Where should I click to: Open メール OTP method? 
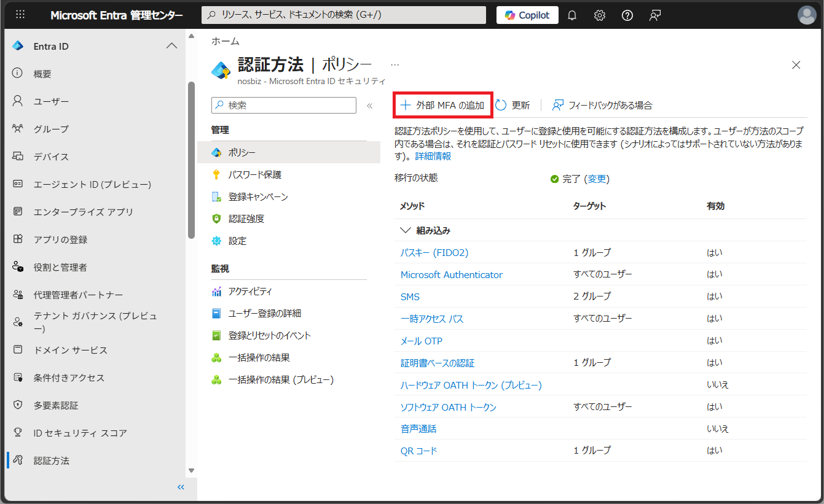(x=422, y=341)
